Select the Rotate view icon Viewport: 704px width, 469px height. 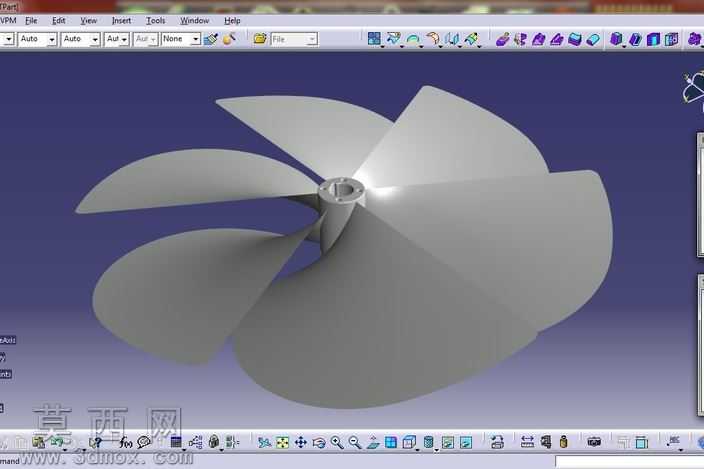click(x=319, y=443)
